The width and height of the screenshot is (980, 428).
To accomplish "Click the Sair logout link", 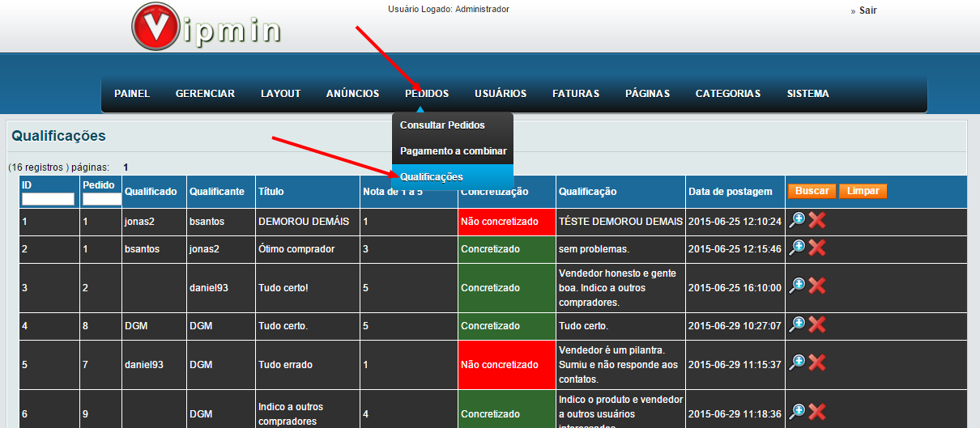I will point(867,11).
